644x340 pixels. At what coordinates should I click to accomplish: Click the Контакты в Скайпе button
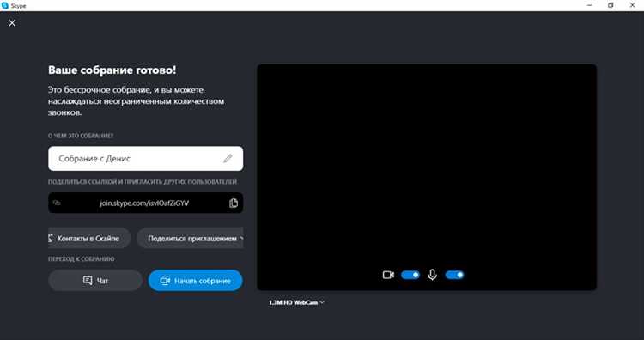(x=89, y=238)
